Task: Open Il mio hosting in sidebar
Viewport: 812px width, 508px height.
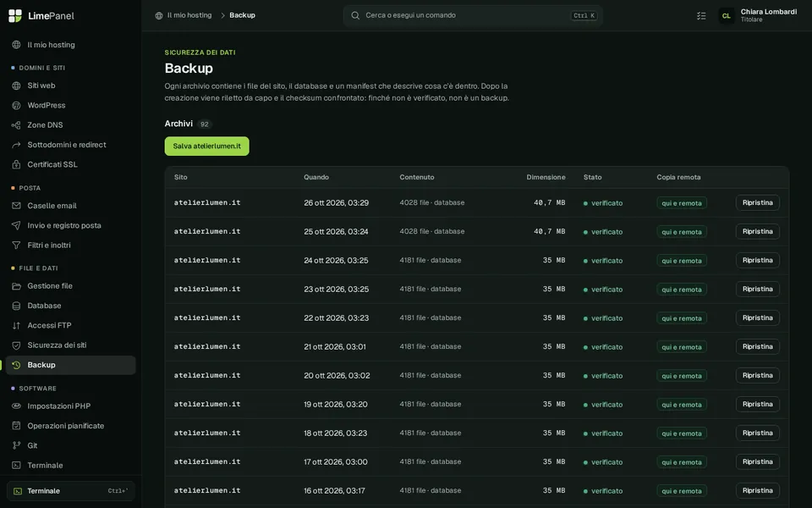Action: click(70, 45)
